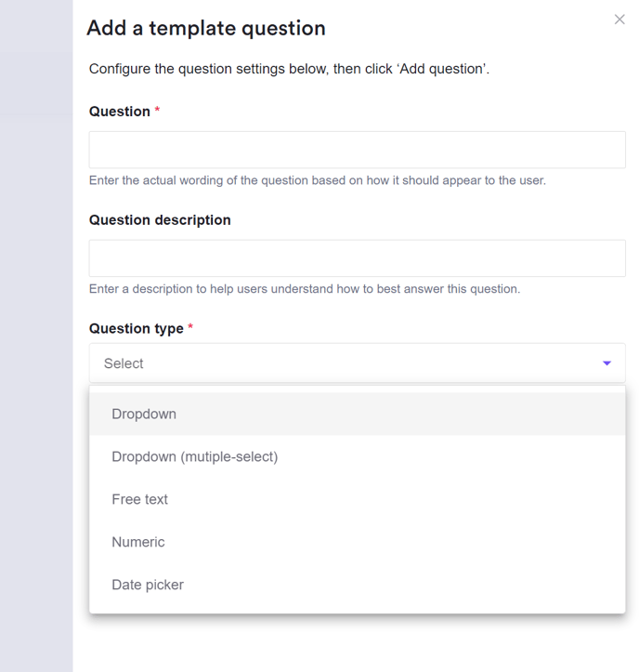Click the Question text input field
This screenshot has height=672, width=639.
357,150
